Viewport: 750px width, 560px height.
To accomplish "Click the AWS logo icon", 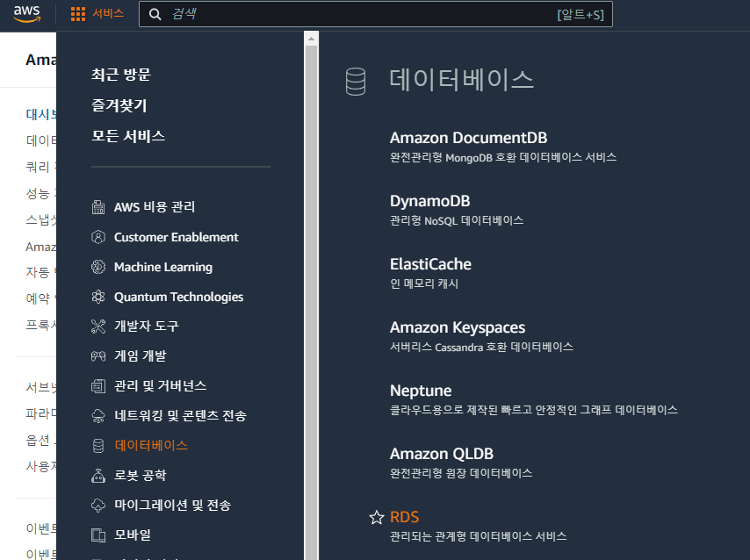I will click(x=26, y=14).
